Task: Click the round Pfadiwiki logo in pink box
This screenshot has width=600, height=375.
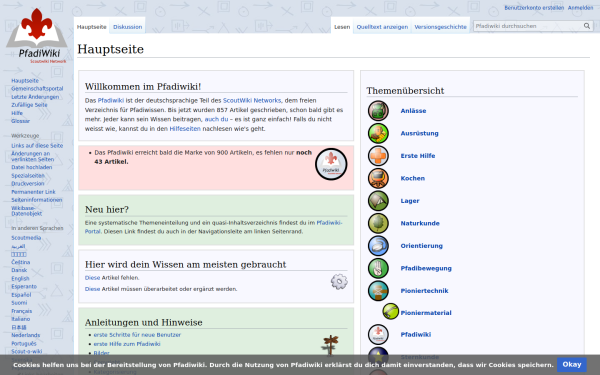Action: pos(331,164)
